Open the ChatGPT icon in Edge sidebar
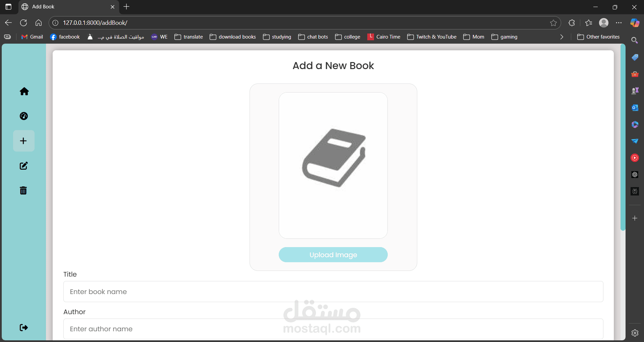This screenshot has width=644, height=342. pos(635,174)
